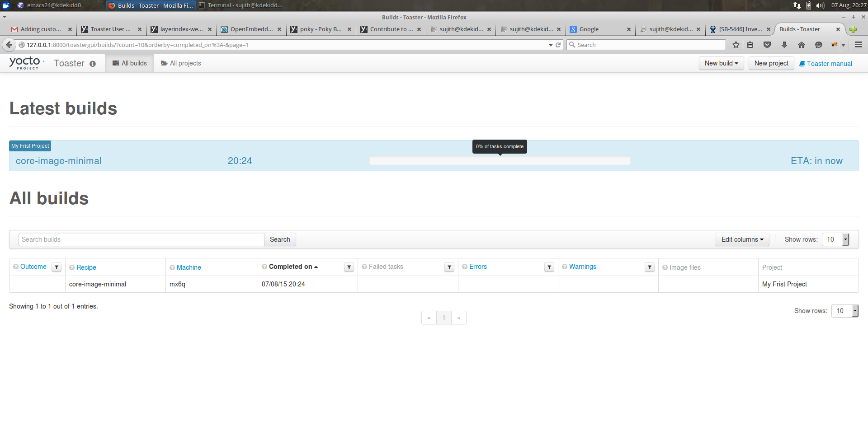Click the Firefox search box
The height and width of the screenshot is (431, 868).
pos(646,45)
